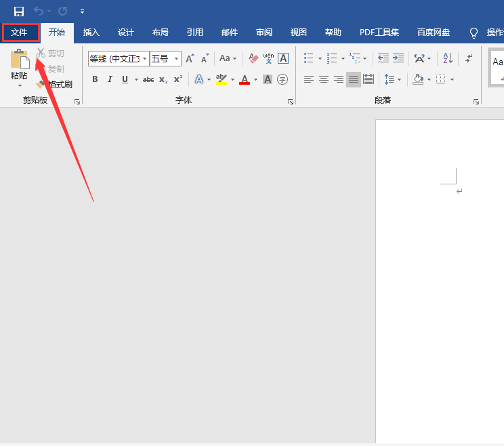
Task: Open the font size dropdown (五号)
Action: pos(177,59)
